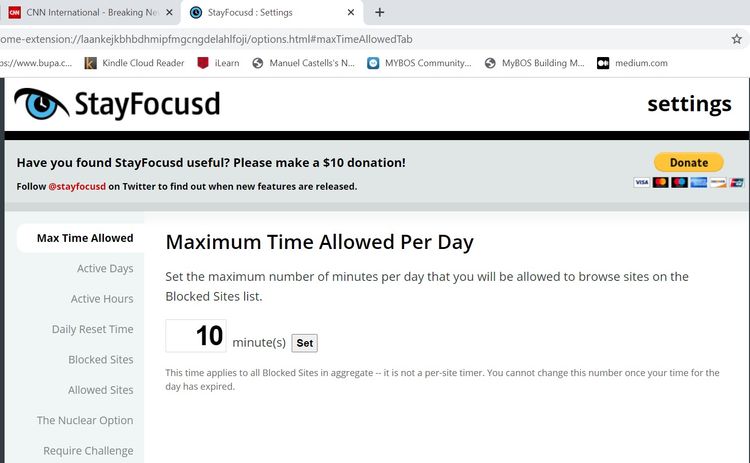
Task: Follow the @stayfocusd Twitter link
Action: click(77, 186)
